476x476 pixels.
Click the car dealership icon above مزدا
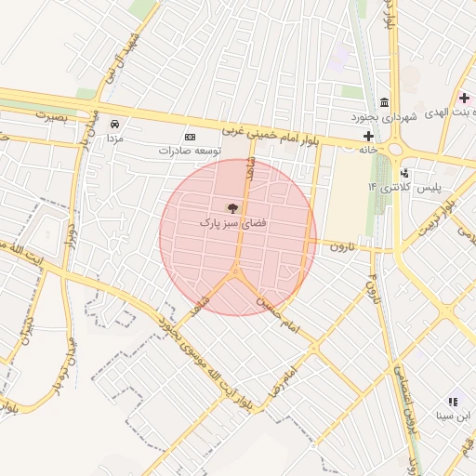click(x=114, y=125)
